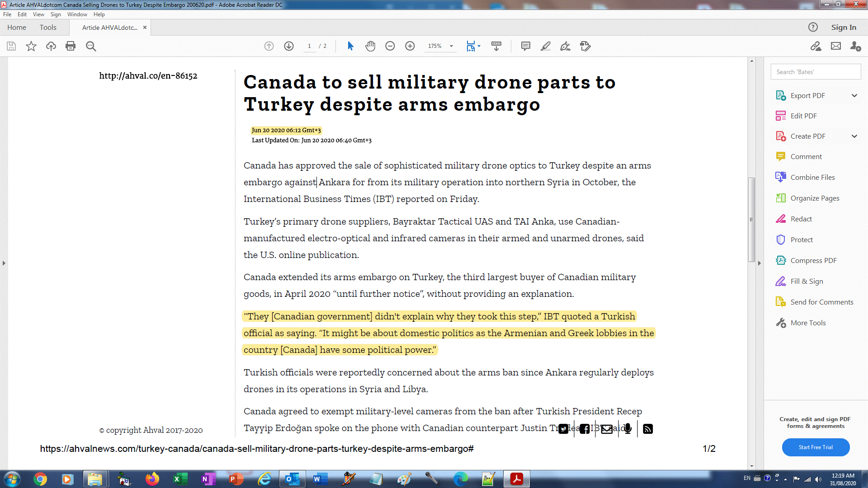Click the page number input box
This screenshot has width=868, height=488.
click(309, 46)
